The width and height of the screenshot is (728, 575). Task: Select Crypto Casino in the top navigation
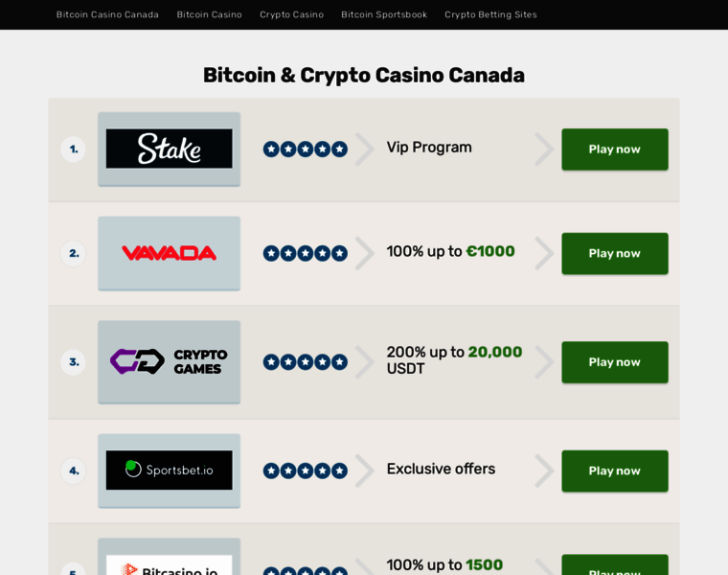click(x=291, y=14)
